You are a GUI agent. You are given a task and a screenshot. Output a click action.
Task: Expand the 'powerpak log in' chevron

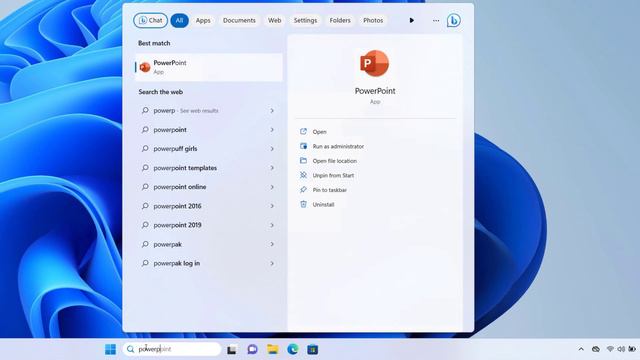(x=272, y=263)
